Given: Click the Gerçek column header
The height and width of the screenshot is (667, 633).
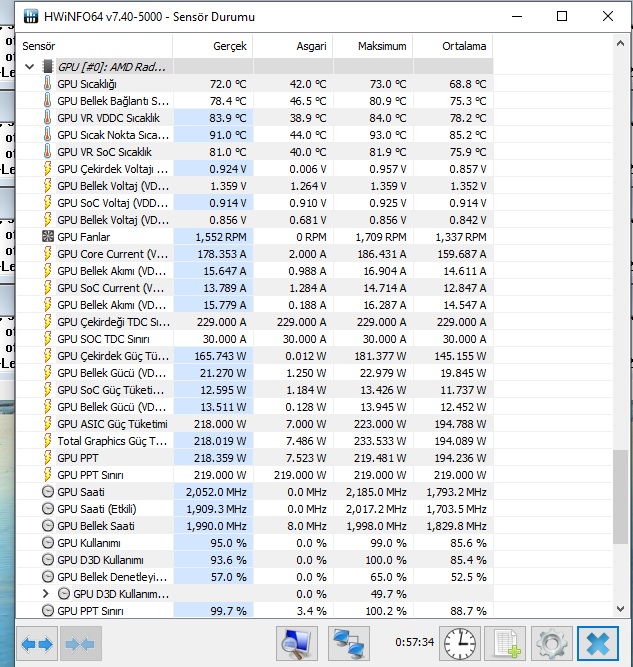Looking at the screenshot, I should coord(213,46).
